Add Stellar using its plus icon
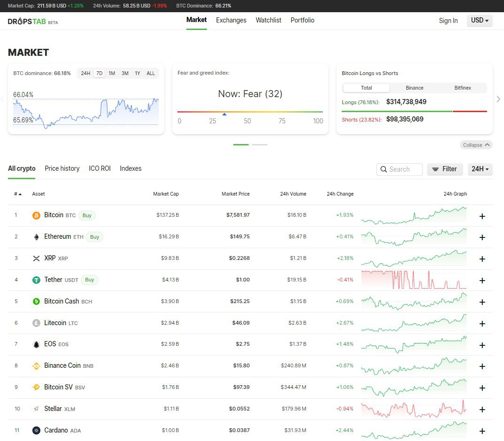504x441 pixels. [x=482, y=410]
